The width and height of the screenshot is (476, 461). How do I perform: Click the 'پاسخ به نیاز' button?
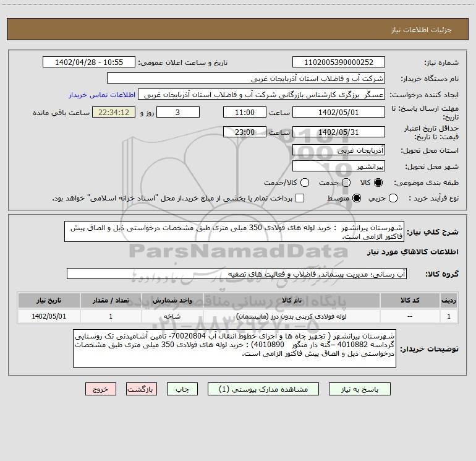(359, 389)
